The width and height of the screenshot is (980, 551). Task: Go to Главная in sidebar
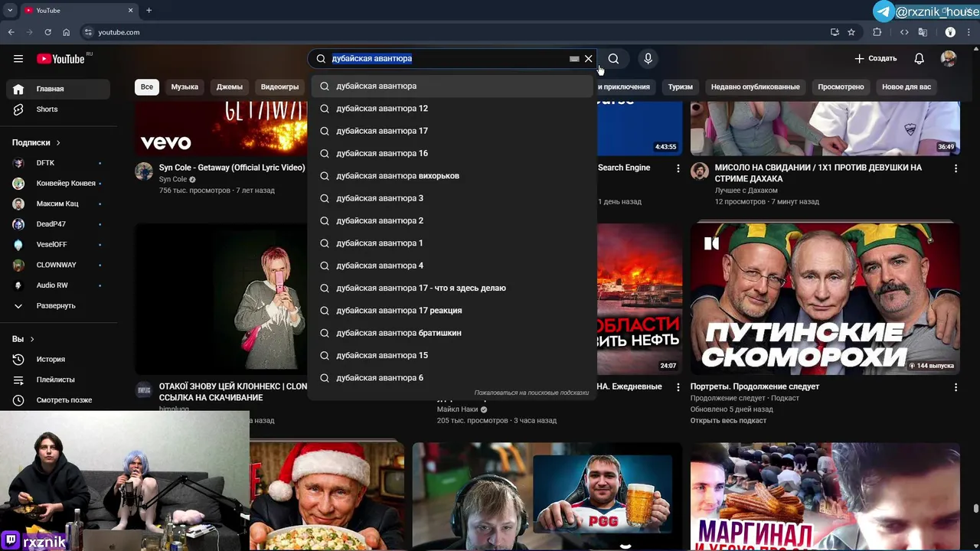coord(58,89)
